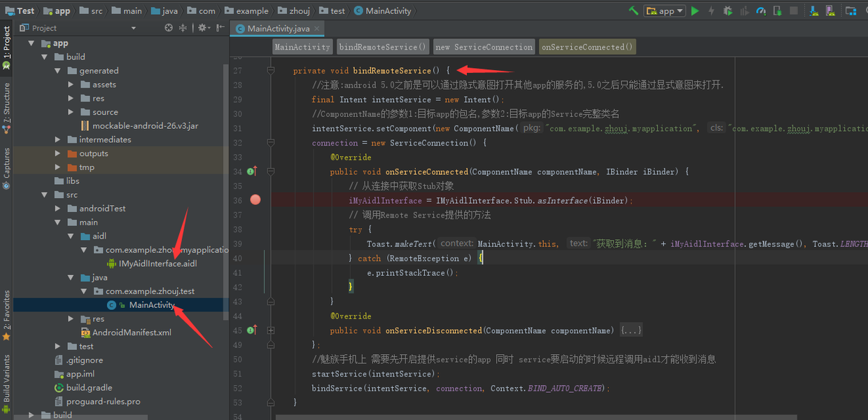Collapse bindRemoteService method fold on line 27

(x=270, y=71)
